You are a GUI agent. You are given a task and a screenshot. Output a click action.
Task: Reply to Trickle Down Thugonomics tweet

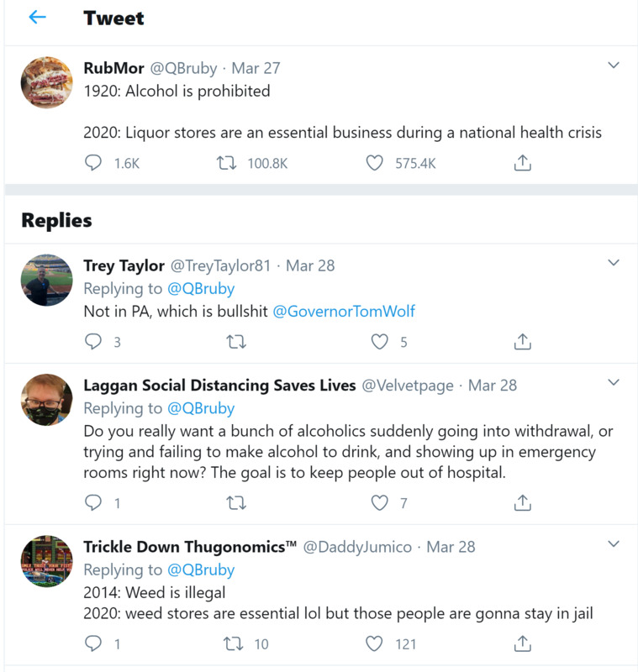pyautogui.click(x=94, y=644)
